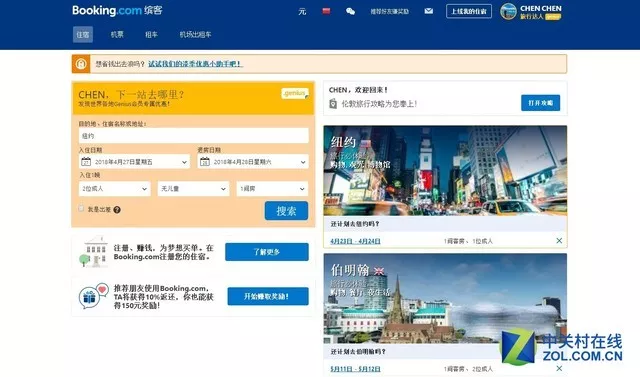The image size is (640, 377).
Task: Open the 伯明翰 city photo
Action: [x=445, y=298]
